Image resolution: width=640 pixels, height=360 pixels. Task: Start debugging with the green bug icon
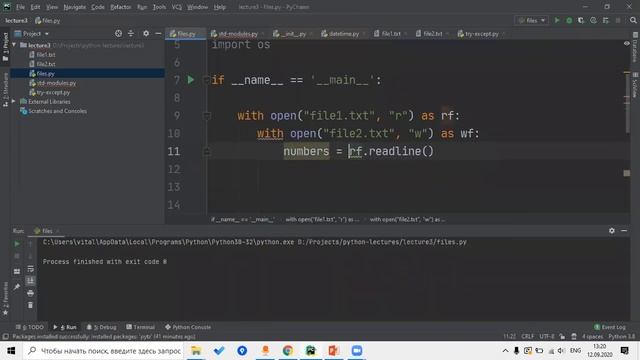569,20
